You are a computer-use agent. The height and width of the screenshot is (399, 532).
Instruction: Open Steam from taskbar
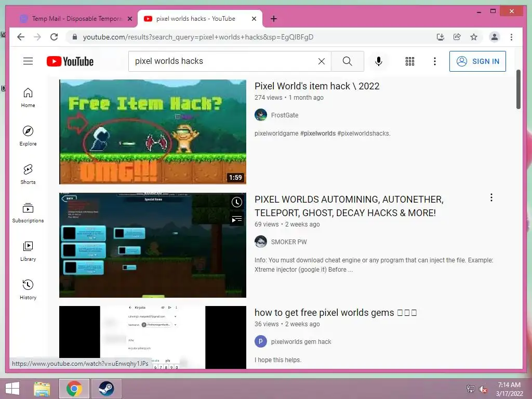[x=106, y=389]
